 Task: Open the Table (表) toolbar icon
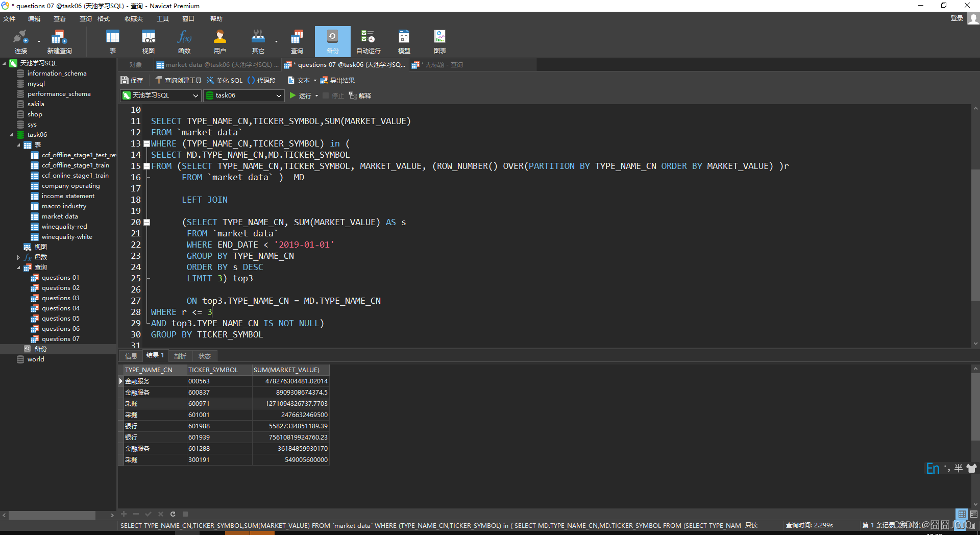(112, 41)
